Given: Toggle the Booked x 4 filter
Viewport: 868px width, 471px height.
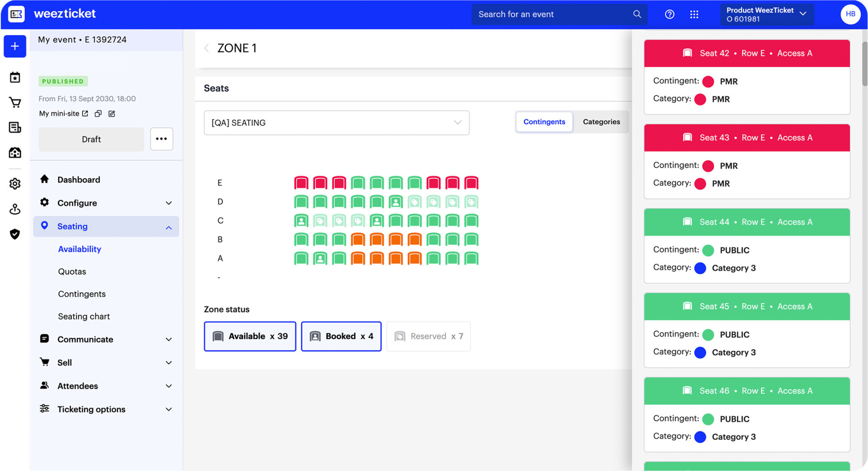Looking at the screenshot, I should (341, 336).
